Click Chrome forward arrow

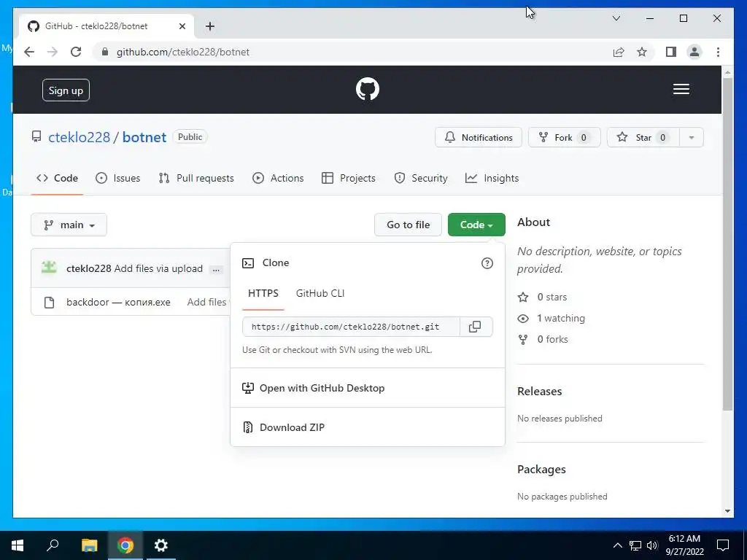(x=53, y=52)
